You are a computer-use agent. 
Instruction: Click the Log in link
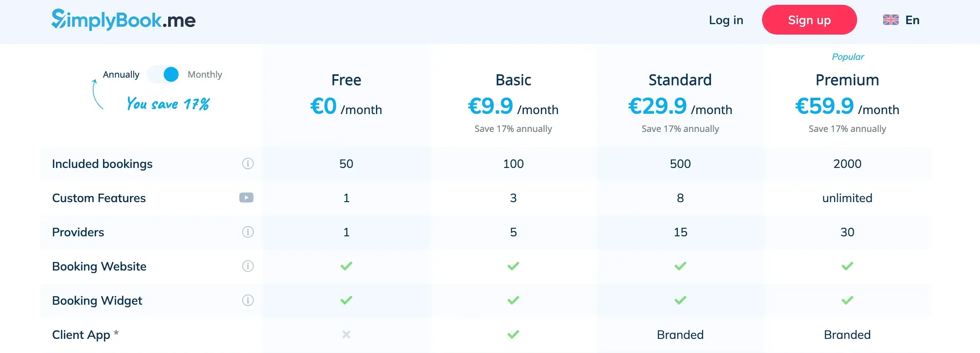tap(725, 20)
